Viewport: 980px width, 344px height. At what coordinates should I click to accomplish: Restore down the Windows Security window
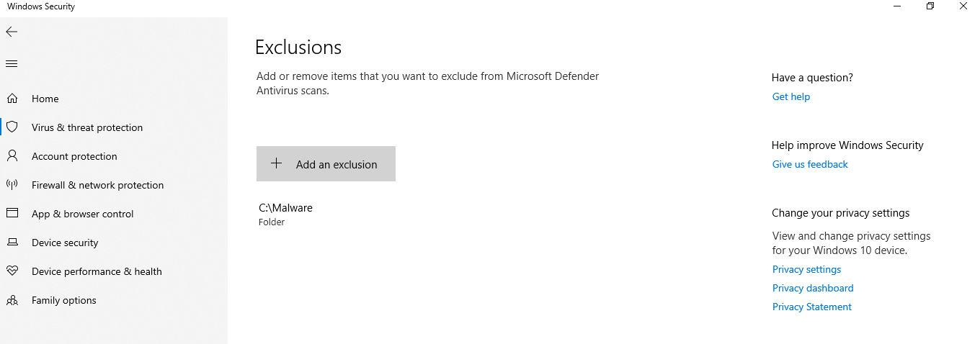click(930, 6)
